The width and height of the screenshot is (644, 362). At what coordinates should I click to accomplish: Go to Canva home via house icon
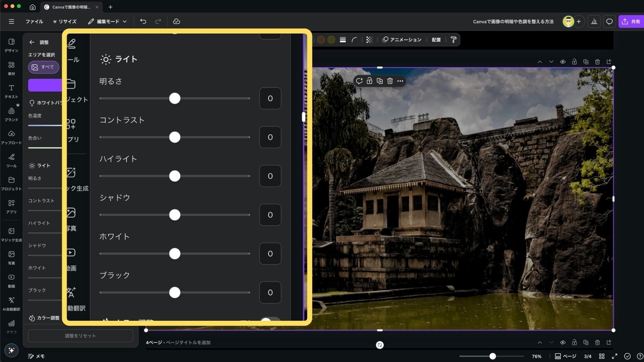33,7
